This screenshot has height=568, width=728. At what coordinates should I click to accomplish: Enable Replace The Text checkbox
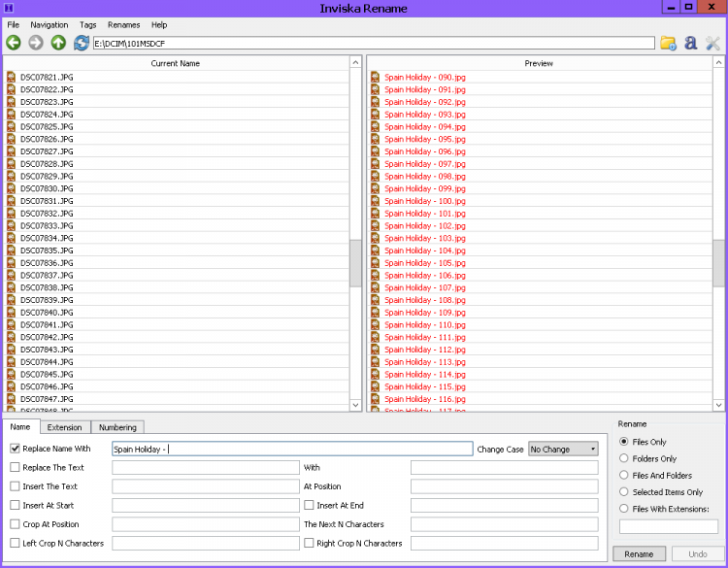click(15, 467)
